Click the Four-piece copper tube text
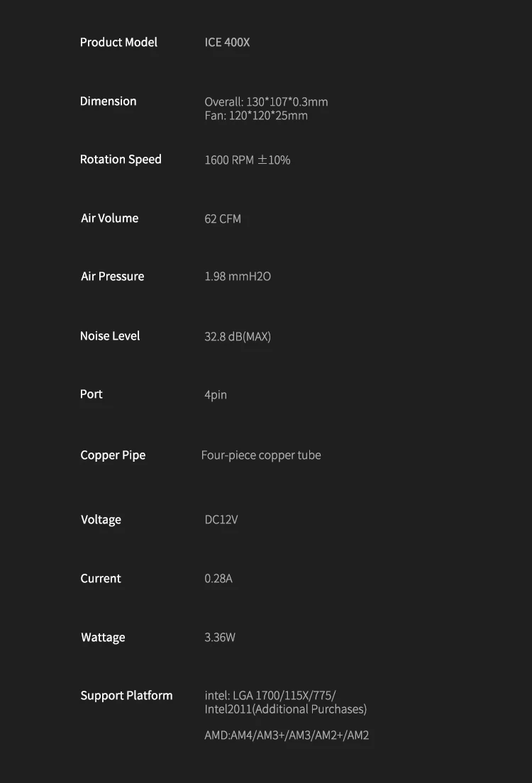 (261, 455)
